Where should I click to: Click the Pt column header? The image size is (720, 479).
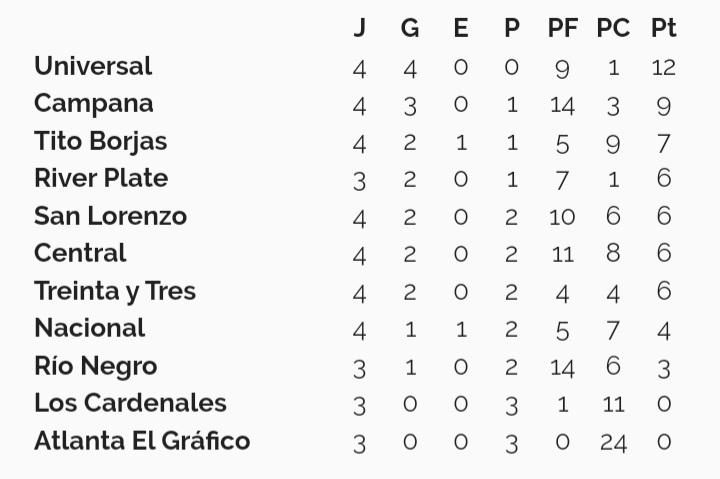664,28
